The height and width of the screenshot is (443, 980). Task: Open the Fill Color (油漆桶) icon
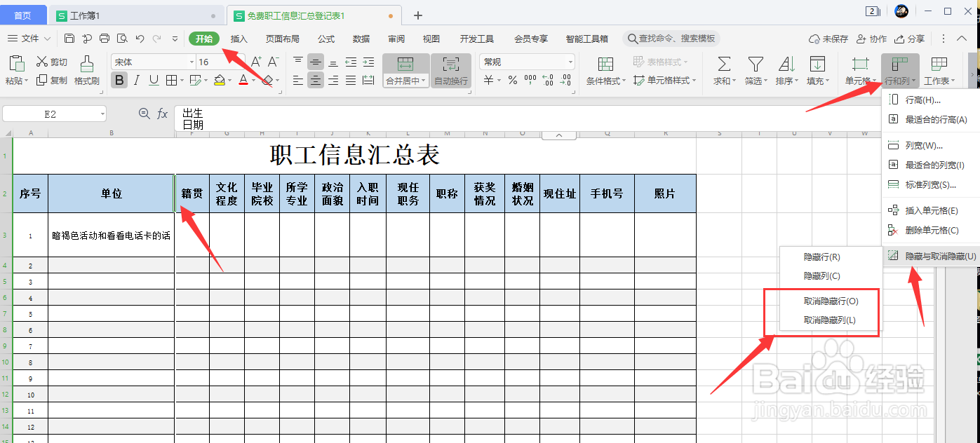[220, 81]
